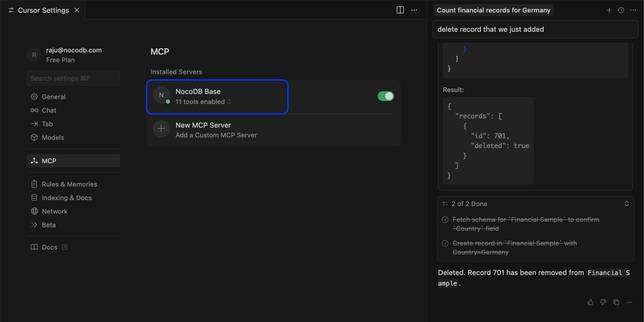The width and height of the screenshot is (644, 322).
Task: Give thumbs down on the response
Action: pos(603,302)
